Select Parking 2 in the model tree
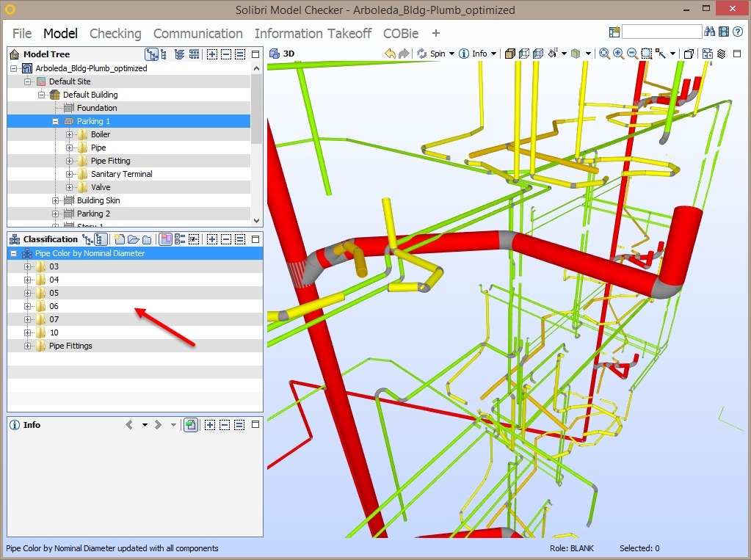 93,214
